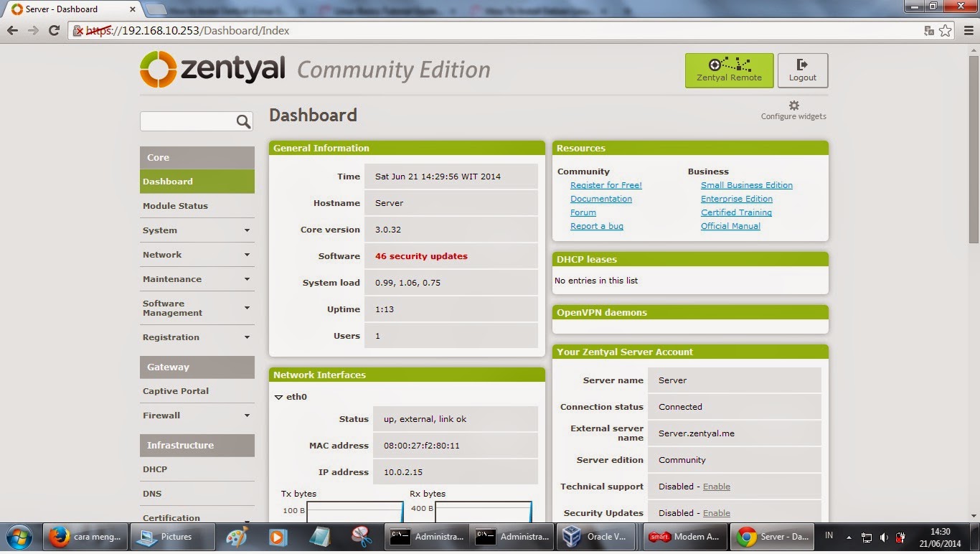The height and width of the screenshot is (554, 980).
Task: Click the Zentyal Remote button
Action: tap(730, 70)
